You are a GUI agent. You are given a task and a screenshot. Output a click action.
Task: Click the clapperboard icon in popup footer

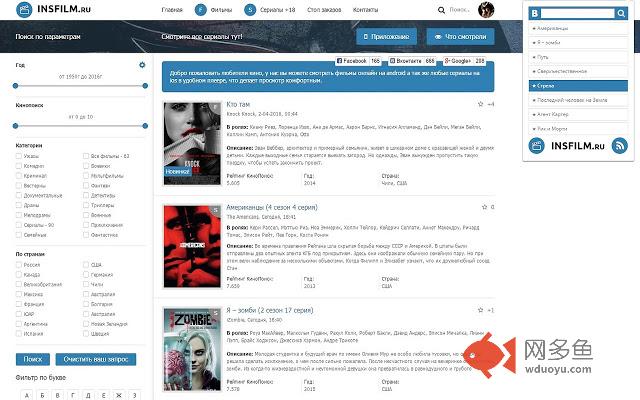point(536,146)
